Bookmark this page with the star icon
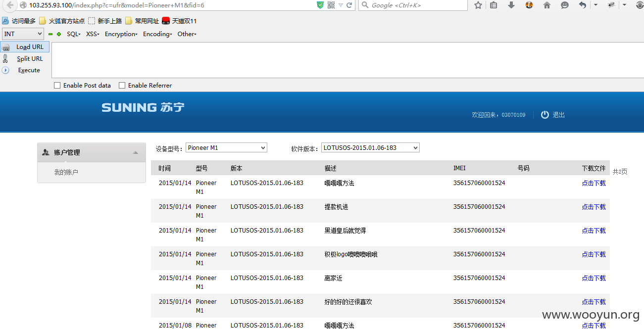 [478, 5]
